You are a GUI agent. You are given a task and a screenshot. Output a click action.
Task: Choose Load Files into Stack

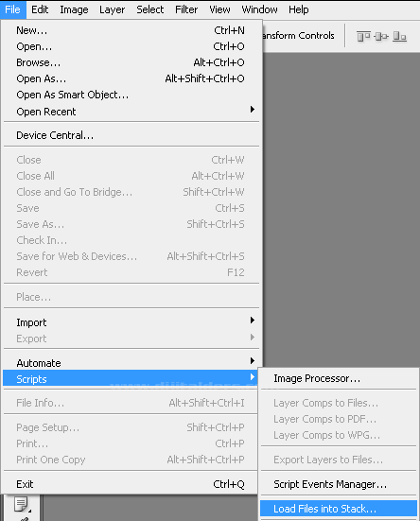(339, 509)
